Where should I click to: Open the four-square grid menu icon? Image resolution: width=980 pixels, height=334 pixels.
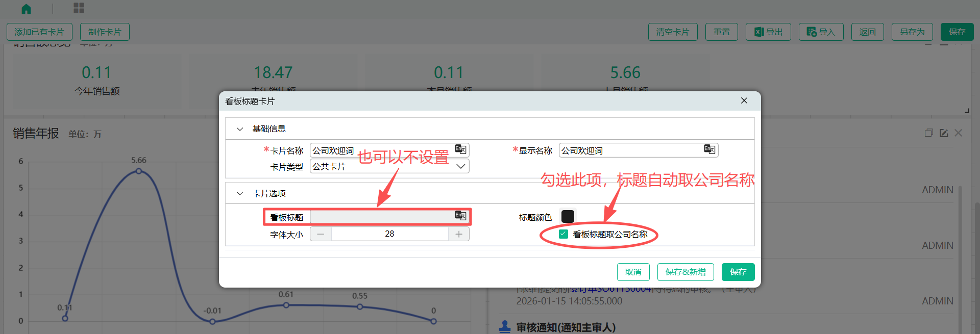[x=79, y=8]
